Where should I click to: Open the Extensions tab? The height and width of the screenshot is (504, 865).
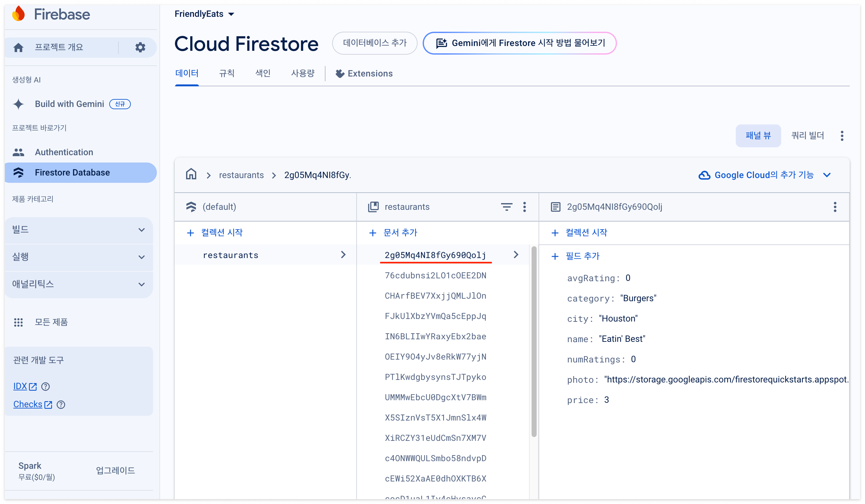pos(364,73)
